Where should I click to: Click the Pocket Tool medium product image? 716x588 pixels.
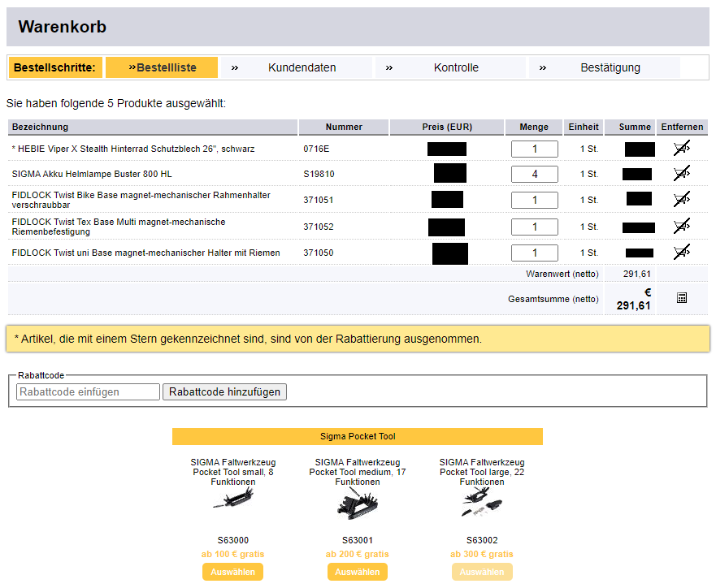[x=358, y=504]
